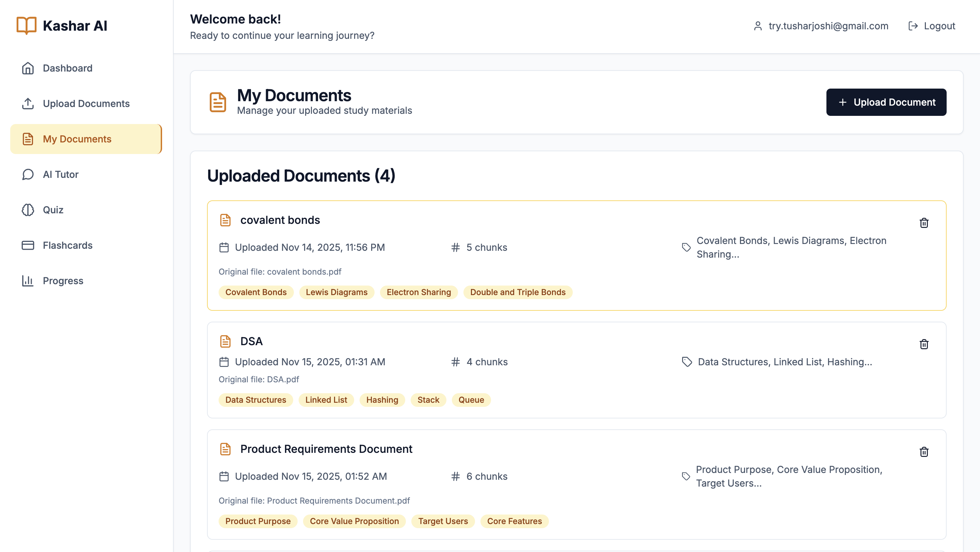Click the Double and Triple Bonds tag
Screen dimensions: 980x552
[x=518, y=292]
